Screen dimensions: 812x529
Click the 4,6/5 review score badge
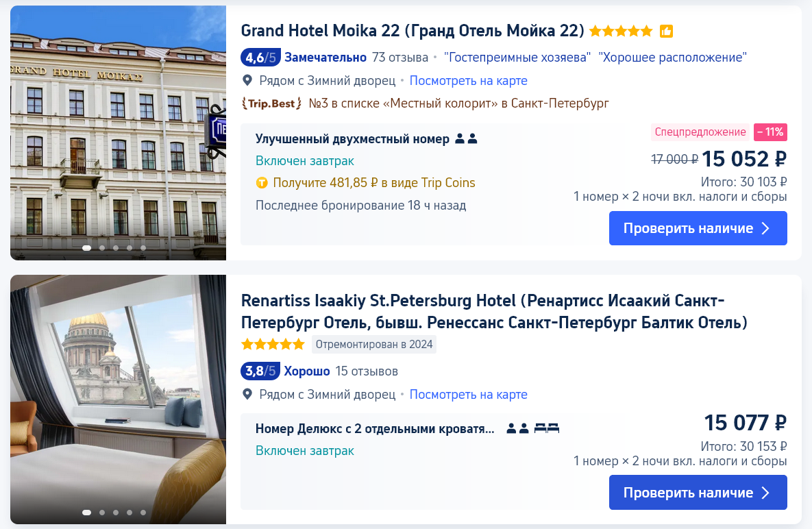click(260, 58)
